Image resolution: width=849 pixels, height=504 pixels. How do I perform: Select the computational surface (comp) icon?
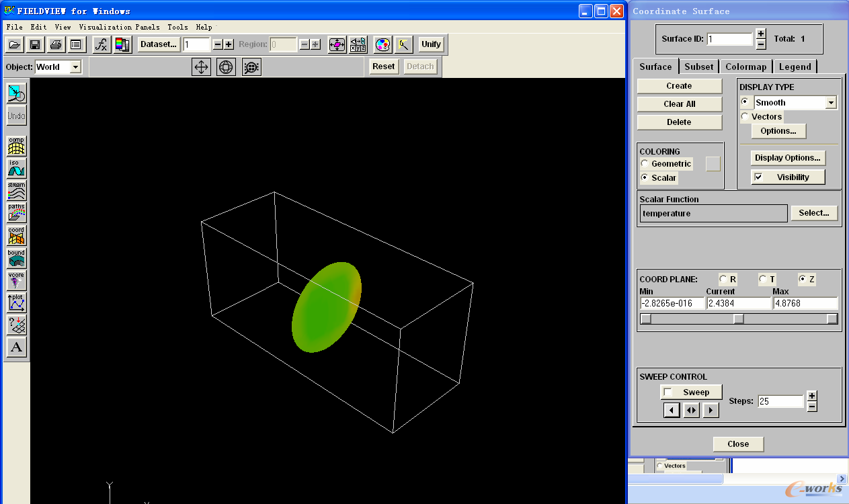(x=16, y=145)
